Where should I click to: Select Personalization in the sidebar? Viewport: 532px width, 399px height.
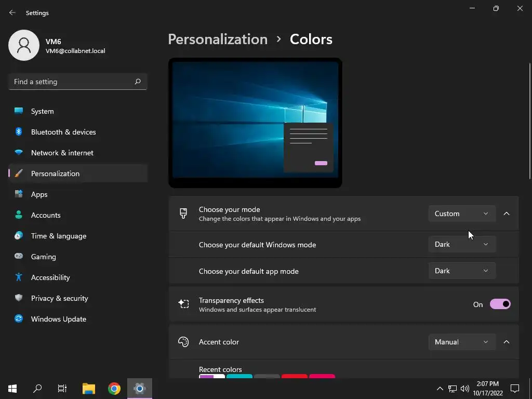pos(78,174)
